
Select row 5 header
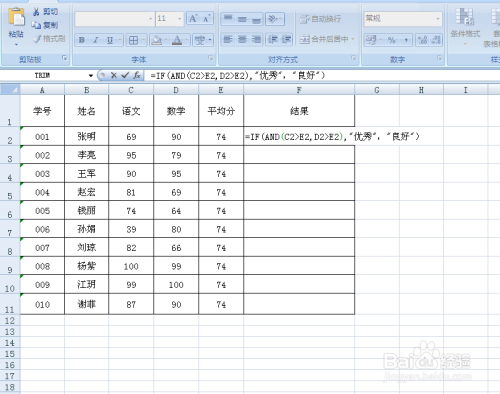pyautogui.click(x=10, y=192)
